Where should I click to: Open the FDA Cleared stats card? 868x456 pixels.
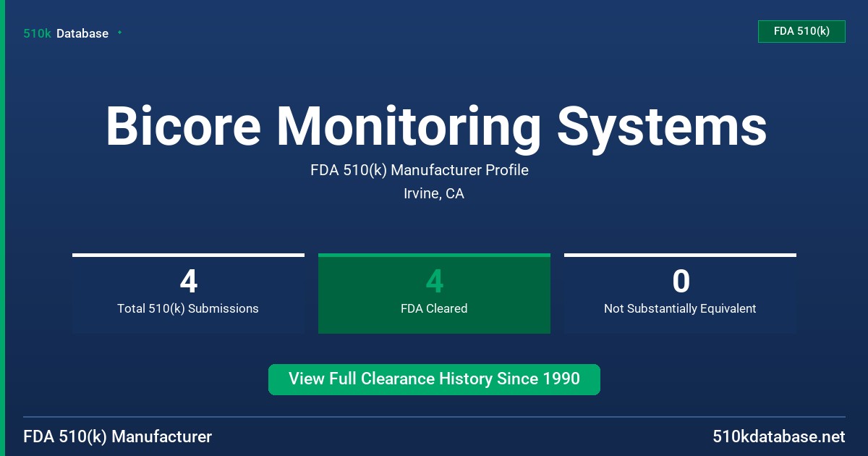click(434, 294)
